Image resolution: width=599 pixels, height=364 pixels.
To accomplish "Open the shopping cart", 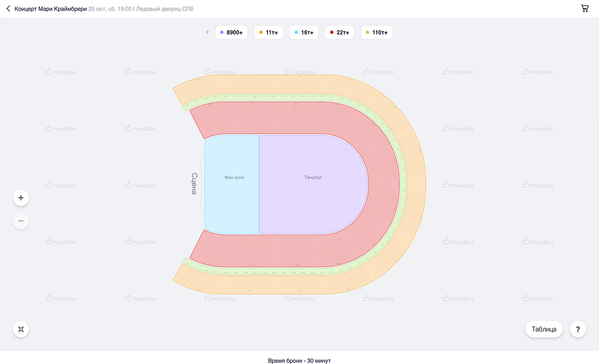I will [x=585, y=8].
